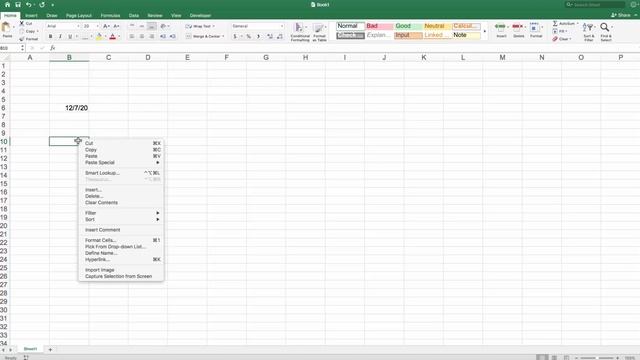Viewport: 640px width, 360px height.
Task: Click the Undo arrow icon
Action: (29, 4)
